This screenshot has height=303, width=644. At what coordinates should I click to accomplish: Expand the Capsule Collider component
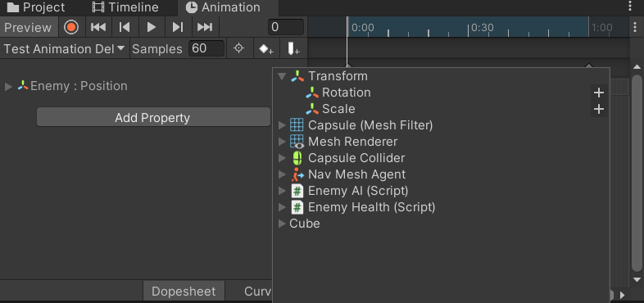pos(282,158)
